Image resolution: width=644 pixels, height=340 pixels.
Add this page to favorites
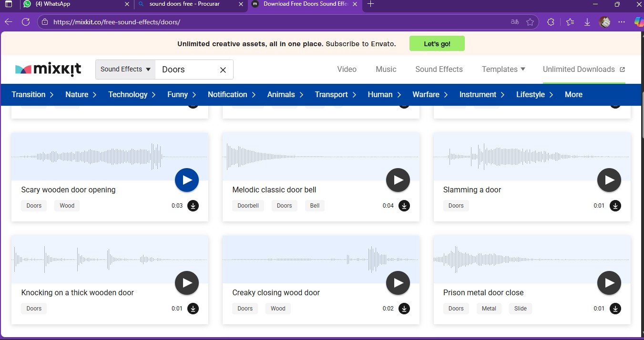[x=530, y=22]
